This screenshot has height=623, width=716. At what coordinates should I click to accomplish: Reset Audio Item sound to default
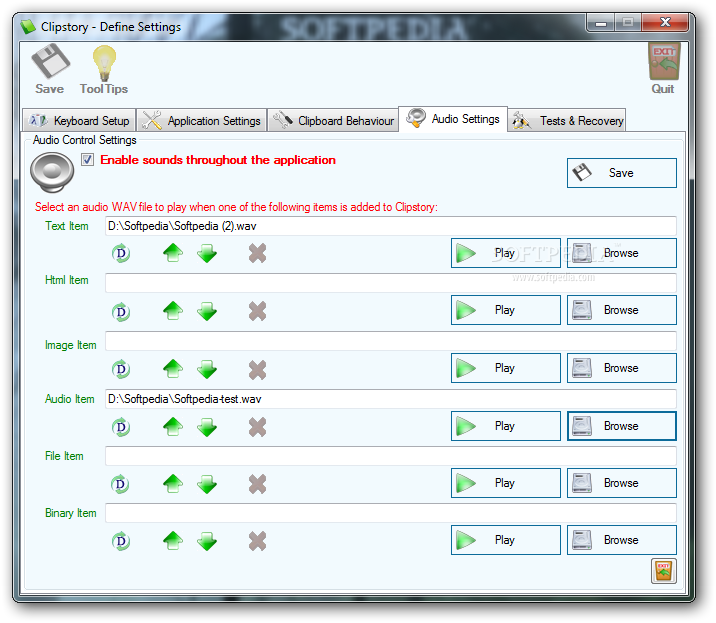click(x=121, y=427)
